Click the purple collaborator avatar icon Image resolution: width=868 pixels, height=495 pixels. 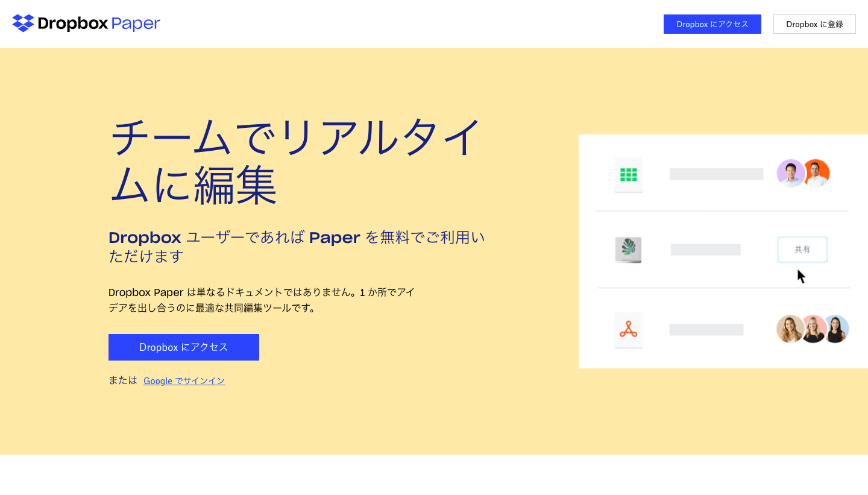790,173
